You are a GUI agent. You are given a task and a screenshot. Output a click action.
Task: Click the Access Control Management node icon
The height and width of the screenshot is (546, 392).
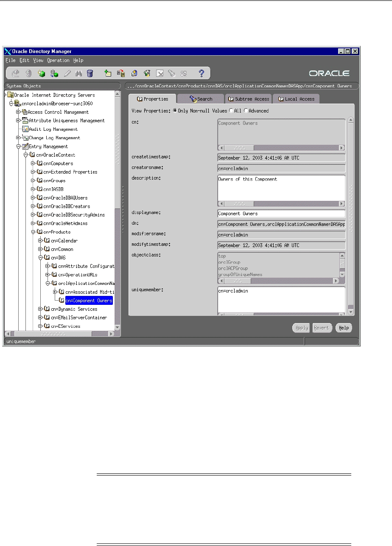[x=25, y=112]
